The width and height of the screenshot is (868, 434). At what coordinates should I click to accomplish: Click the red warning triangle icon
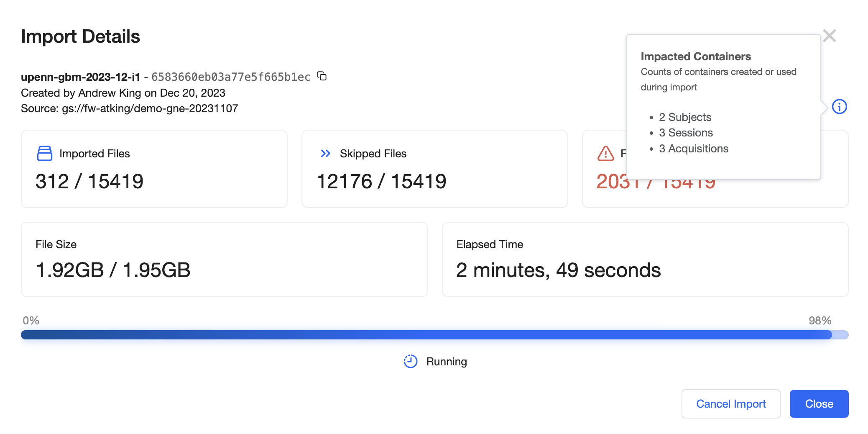click(x=606, y=154)
